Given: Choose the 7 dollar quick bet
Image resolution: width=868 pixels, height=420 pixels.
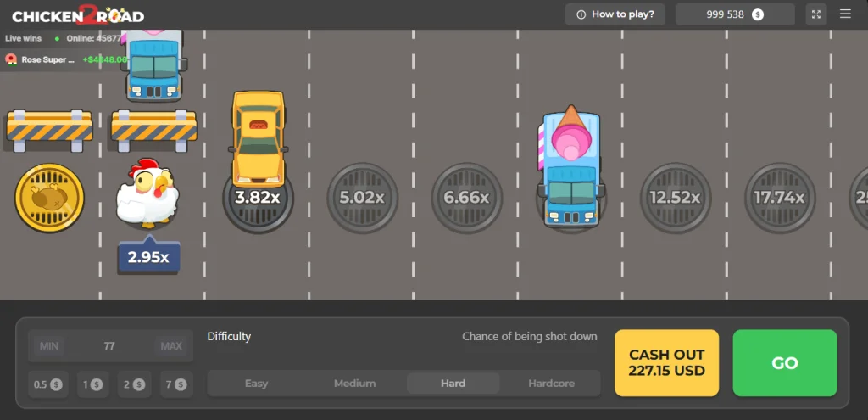Looking at the screenshot, I should point(176,384).
